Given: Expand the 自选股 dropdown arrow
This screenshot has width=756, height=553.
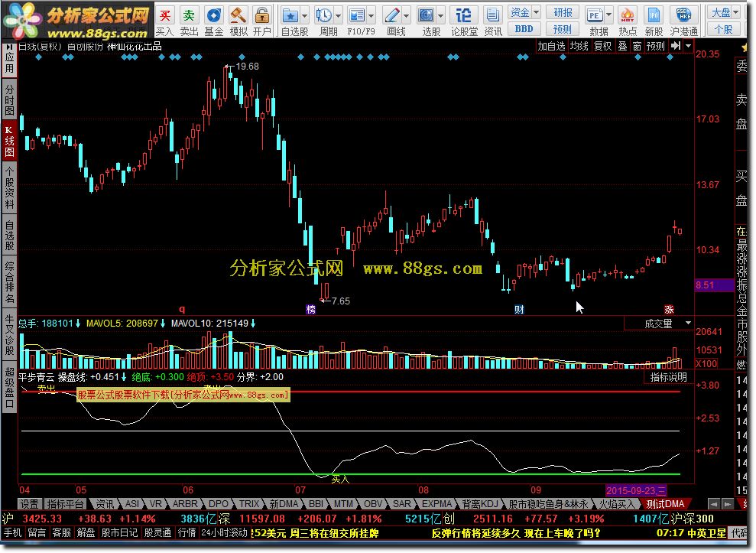Looking at the screenshot, I should pos(304,16).
